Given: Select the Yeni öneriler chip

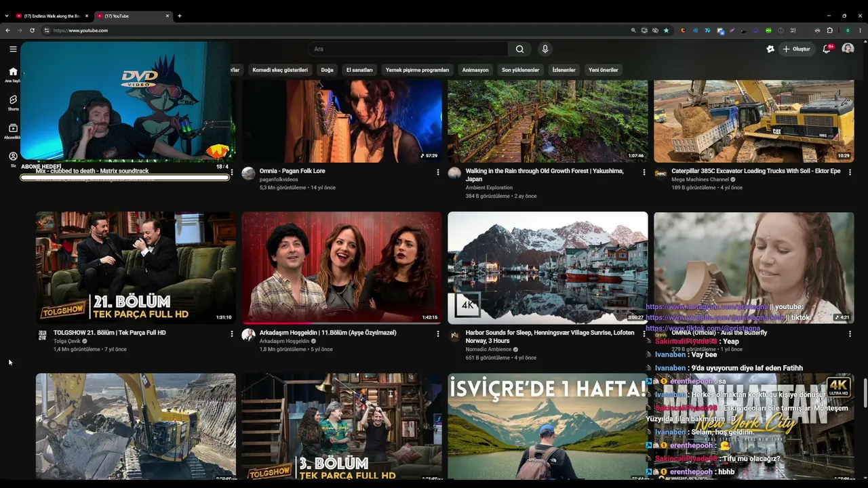Looking at the screenshot, I should [604, 70].
